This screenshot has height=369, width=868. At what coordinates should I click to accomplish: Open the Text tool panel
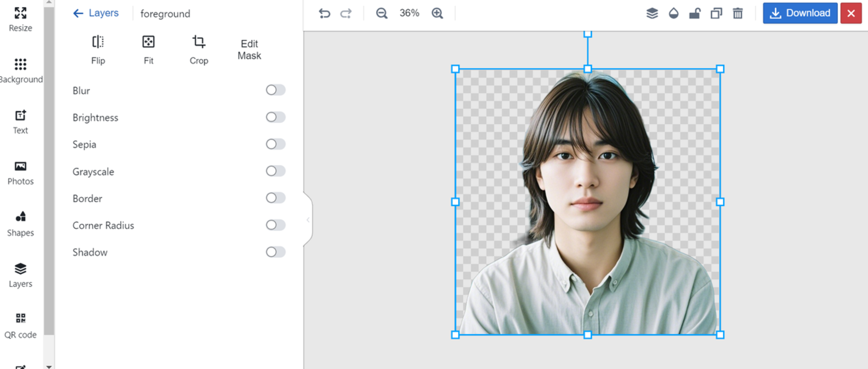pyautogui.click(x=20, y=120)
